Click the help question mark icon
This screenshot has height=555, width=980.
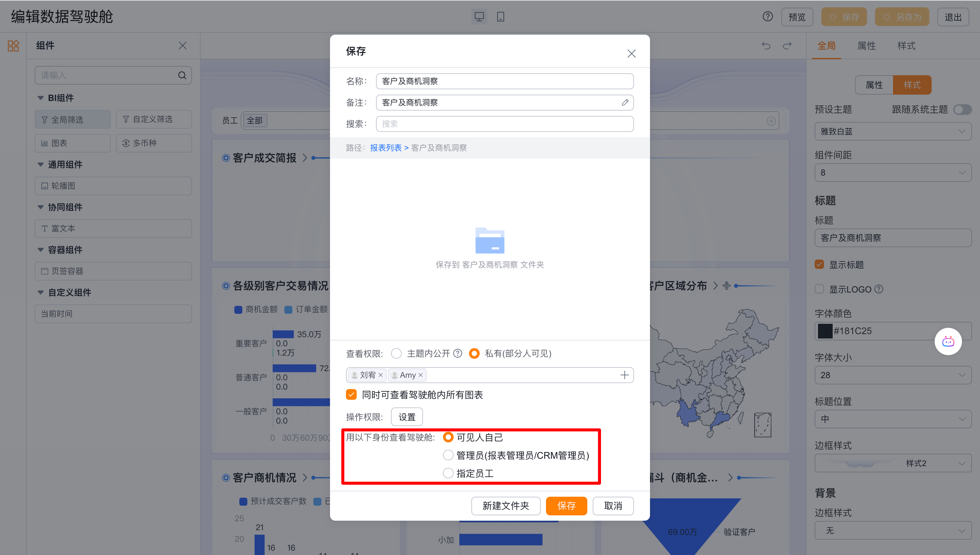[767, 17]
